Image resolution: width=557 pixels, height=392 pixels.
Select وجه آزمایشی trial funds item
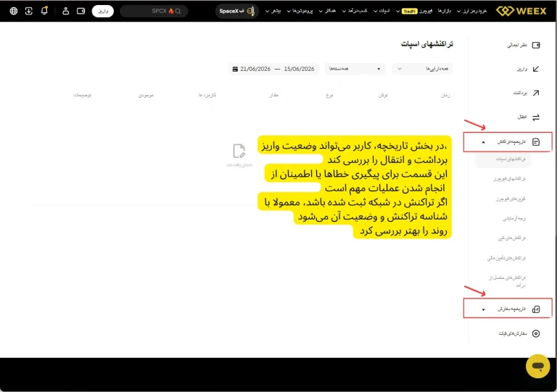click(x=514, y=219)
